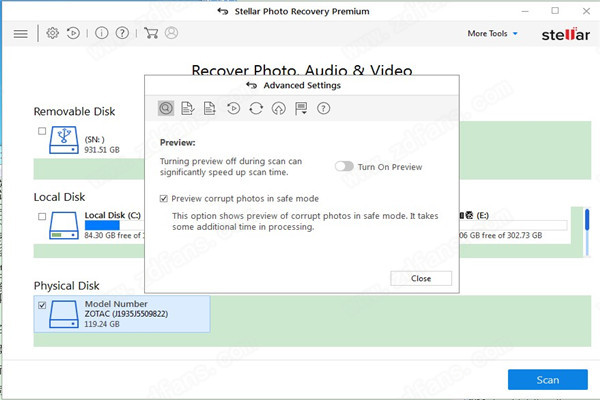Click the refresh arrows icon in Advanced Settings

tap(256, 109)
